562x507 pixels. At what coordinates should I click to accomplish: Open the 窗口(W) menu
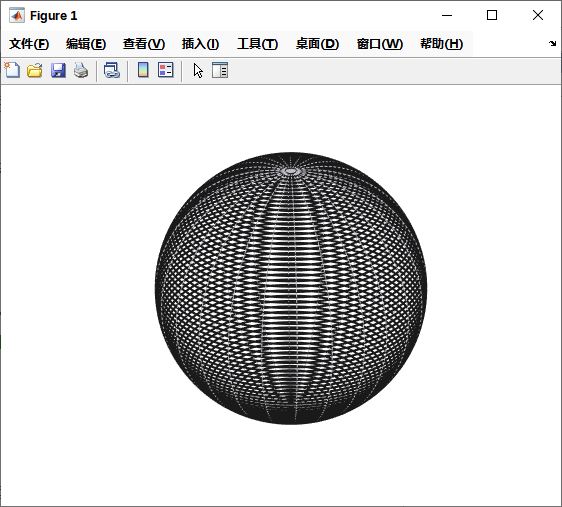pos(380,44)
